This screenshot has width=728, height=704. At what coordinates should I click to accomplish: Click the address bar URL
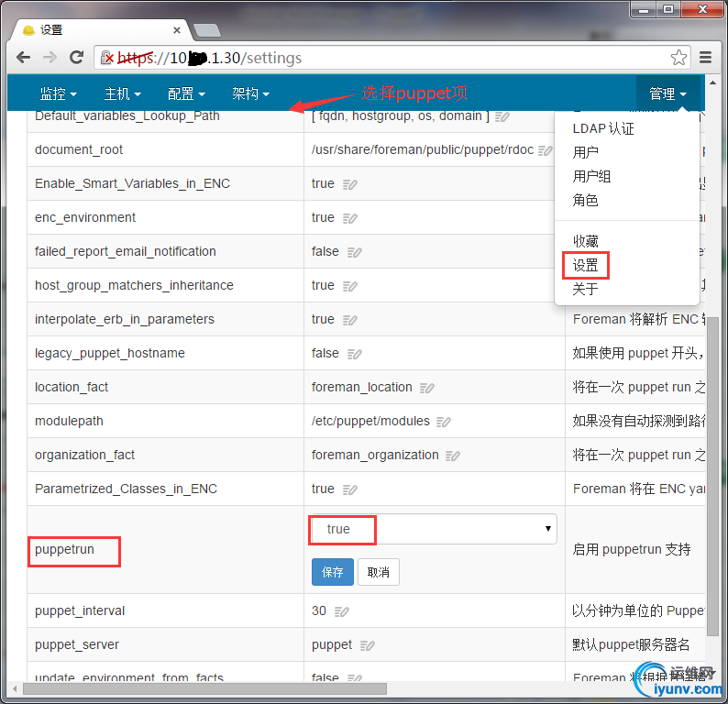pyautogui.click(x=209, y=58)
